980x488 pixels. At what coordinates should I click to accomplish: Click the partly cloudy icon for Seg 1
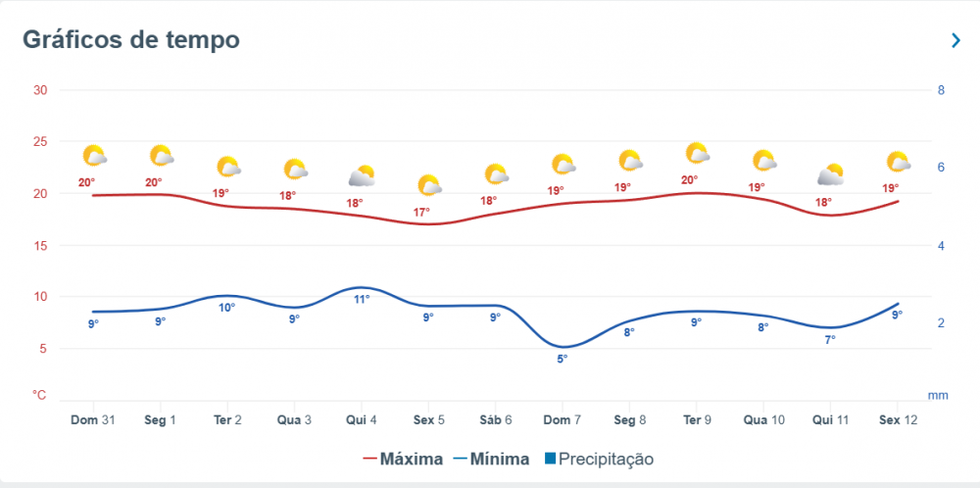coord(162,156)
